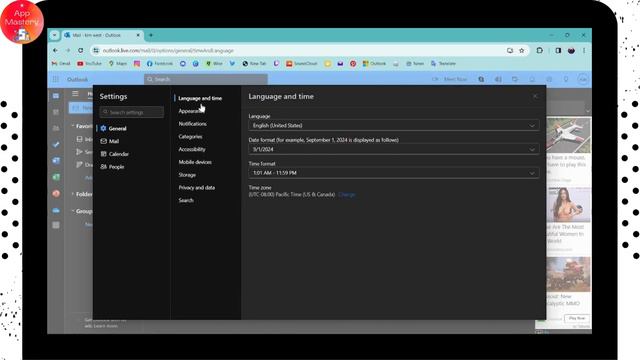
Task: Open the YouTube bookmark
Action: pos(89,64)
